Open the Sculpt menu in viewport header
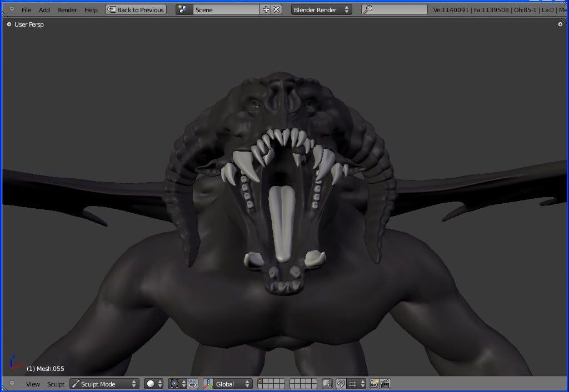Image resolution: width=569 pixels, height=392 pixels. (x=56, y=384)
